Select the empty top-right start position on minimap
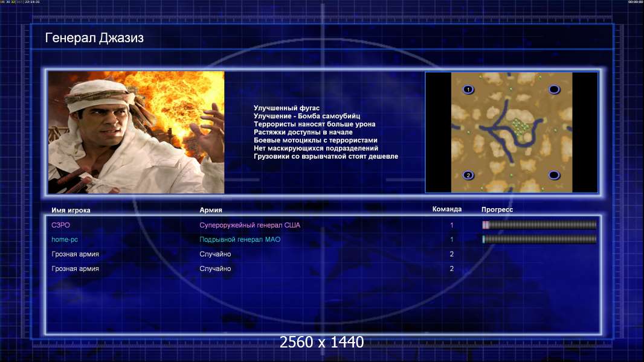This screenshot has width=644, height=362. [554, 89]
